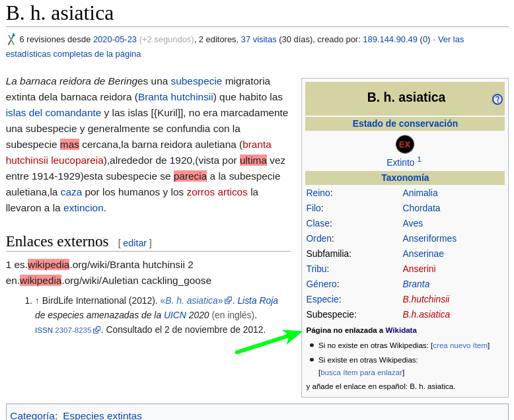Open the islas del comandante link
Viewport: 514px width, 420px height.
point(54,113)
